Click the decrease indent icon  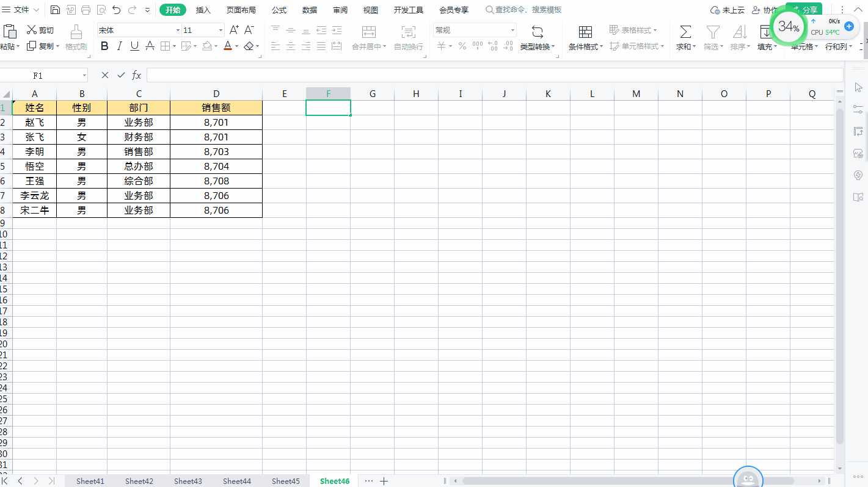tap(321, 30)
